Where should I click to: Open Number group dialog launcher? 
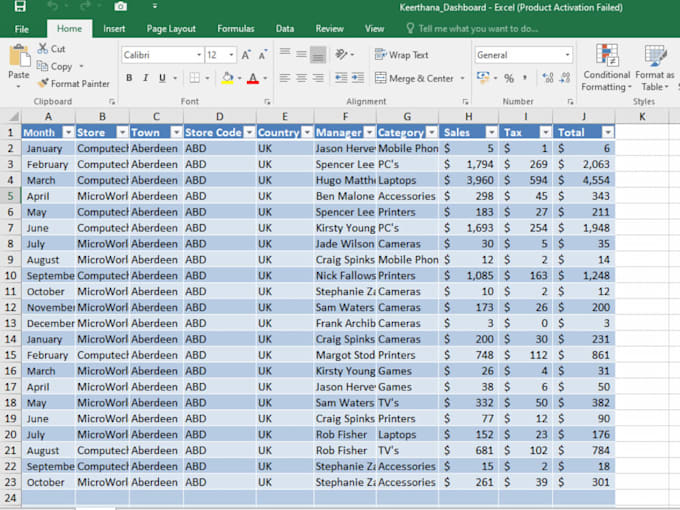570,101
